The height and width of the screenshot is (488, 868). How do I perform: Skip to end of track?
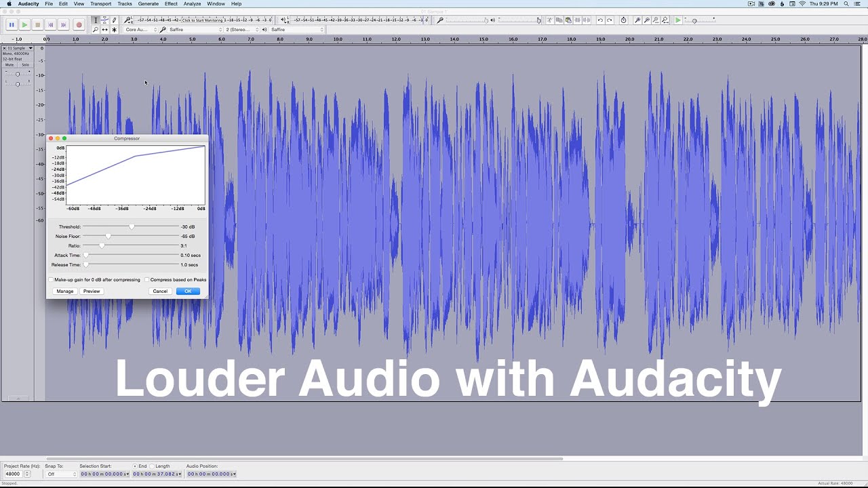pos(64,24)
